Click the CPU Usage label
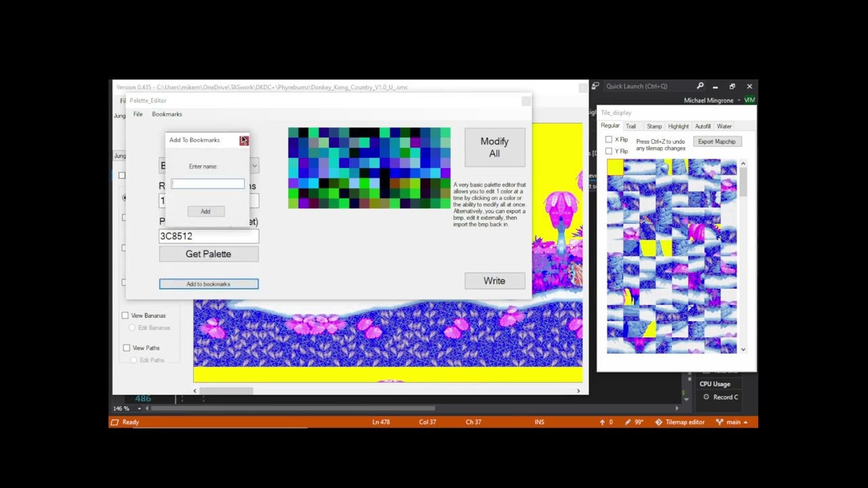868x488 pixels. pos(715,384)
